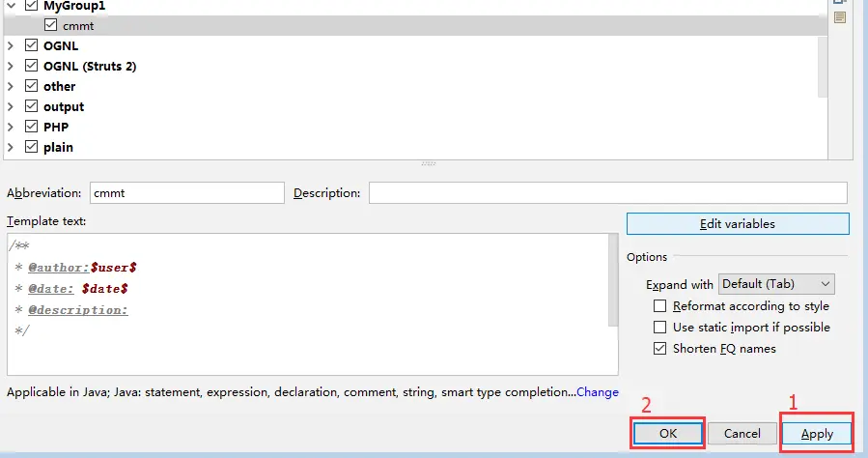This screenshot has width=868, height=458.
Task: Expand the other group
Action: 11,86
